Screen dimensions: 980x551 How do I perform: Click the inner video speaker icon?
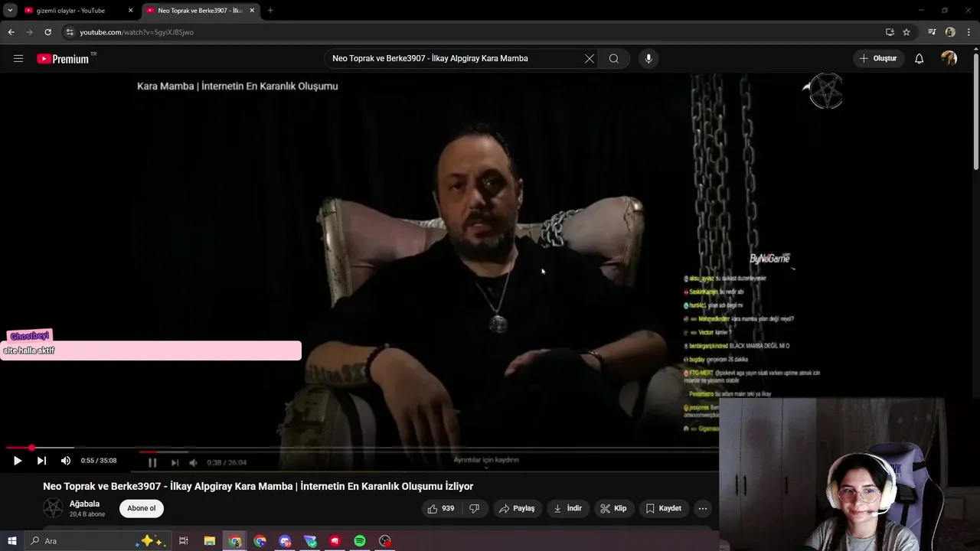[193, 462]
